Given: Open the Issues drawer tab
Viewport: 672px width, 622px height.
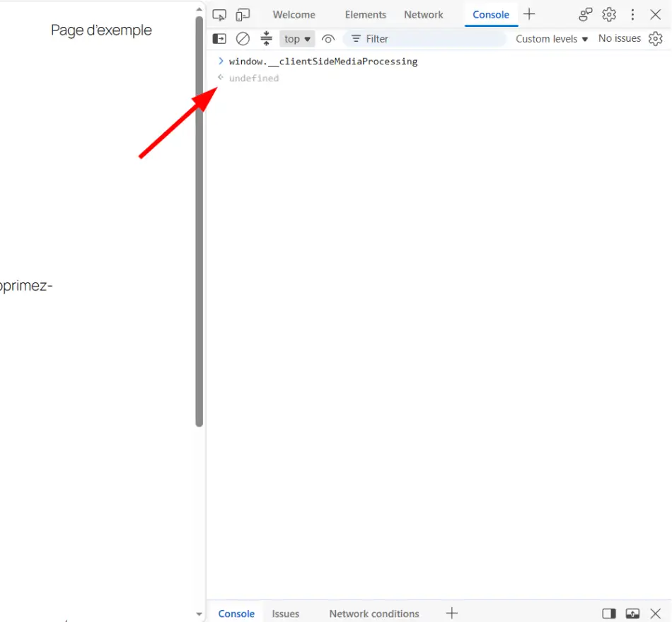Looking at the screenshot, I should pos(286,614).
